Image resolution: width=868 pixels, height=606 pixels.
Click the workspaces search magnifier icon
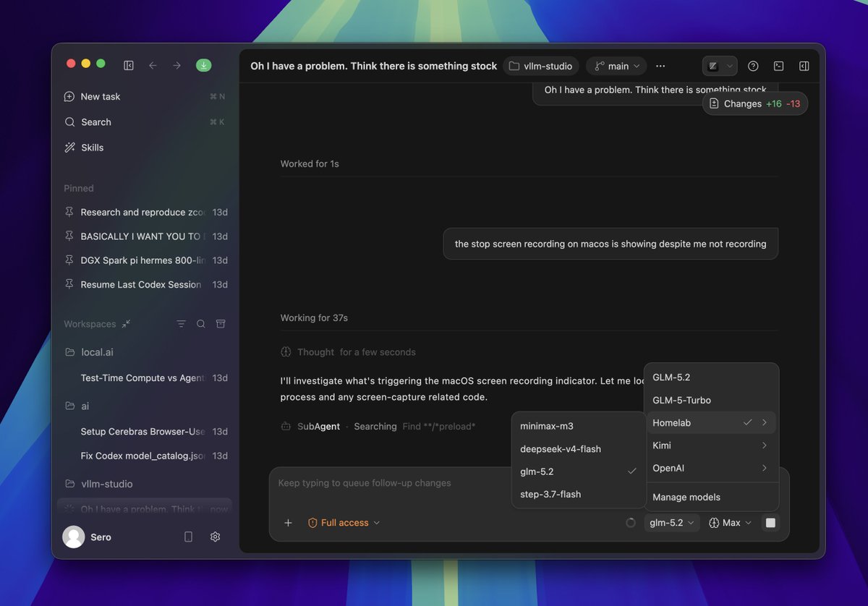(201, 324)
